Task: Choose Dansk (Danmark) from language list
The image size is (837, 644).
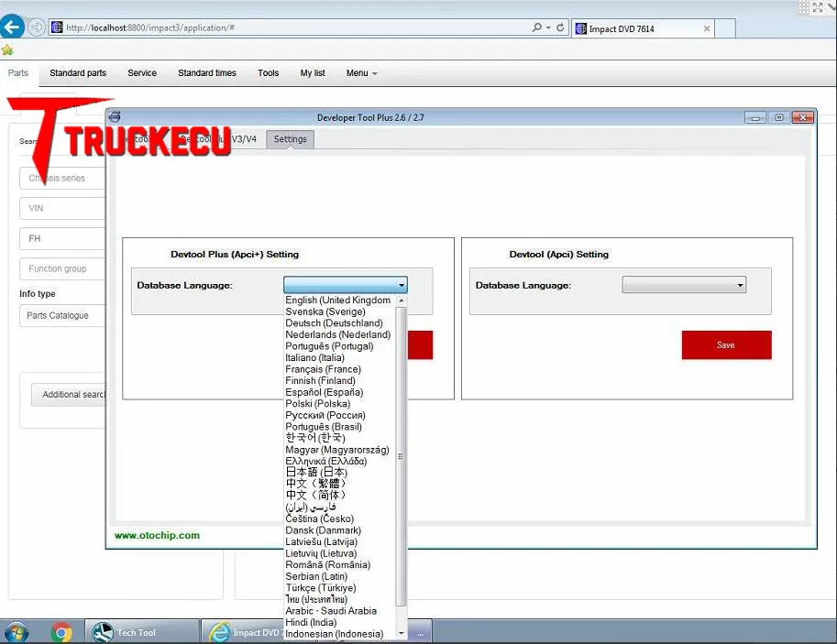Action: pyautogui.click(x=340, y=530)
